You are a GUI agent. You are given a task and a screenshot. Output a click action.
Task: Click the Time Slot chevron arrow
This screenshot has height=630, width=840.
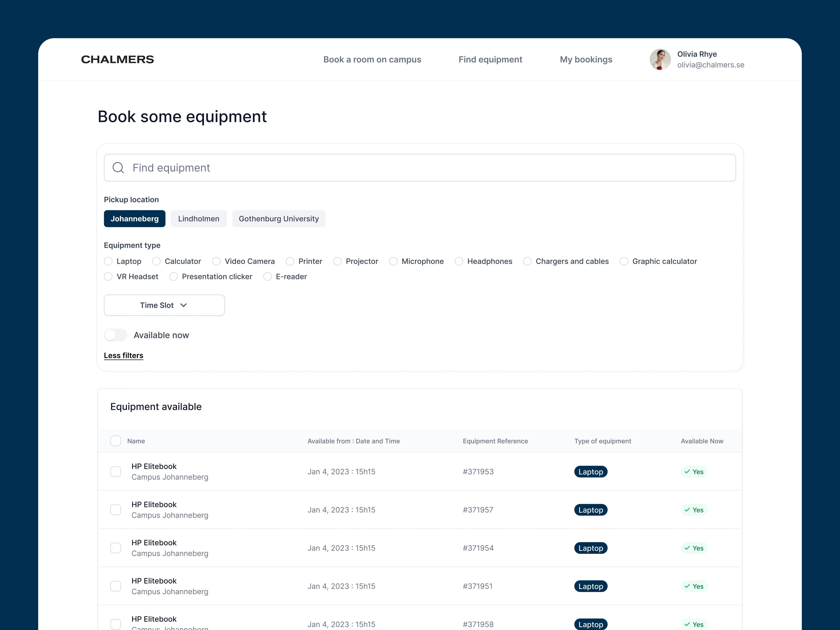point(183,305)
